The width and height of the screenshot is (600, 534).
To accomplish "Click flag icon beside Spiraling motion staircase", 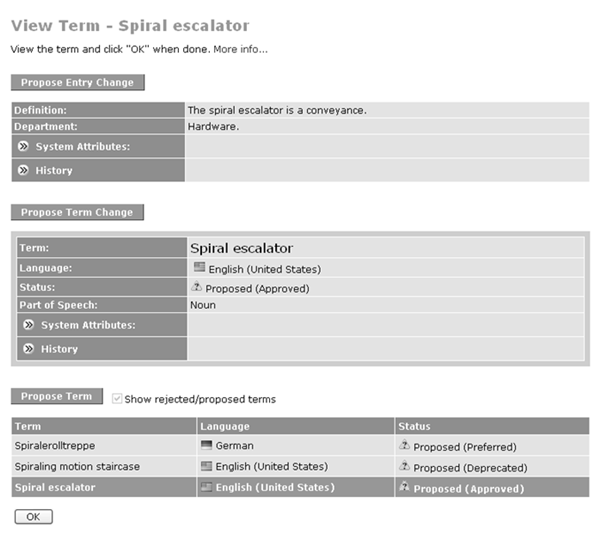I will point(206,466).
